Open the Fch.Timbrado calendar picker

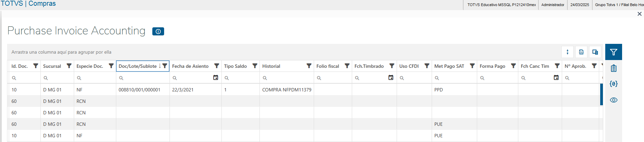click(391, 78)
